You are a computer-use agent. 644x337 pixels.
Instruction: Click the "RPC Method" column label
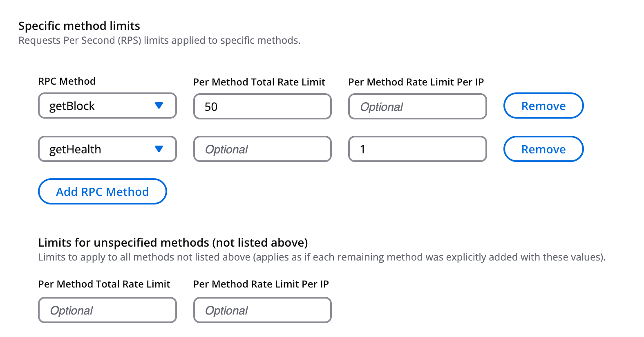pyautogui.click(x=67, y=81)
